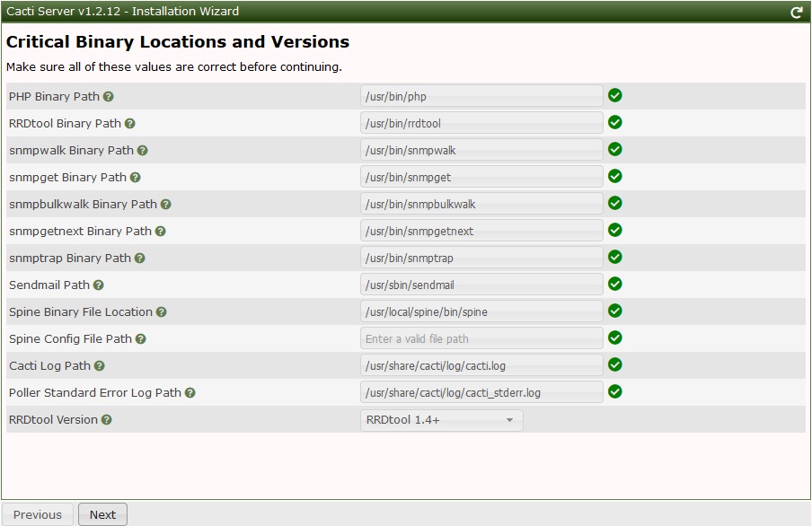Open help for RRDtool Binary Path

tap(130, 124)
